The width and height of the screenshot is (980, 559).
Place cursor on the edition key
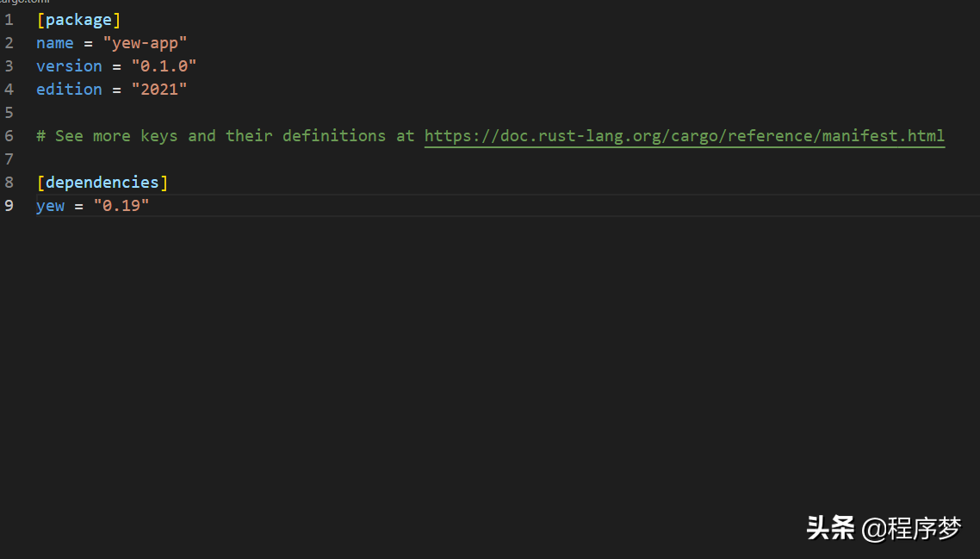[69, 90]
